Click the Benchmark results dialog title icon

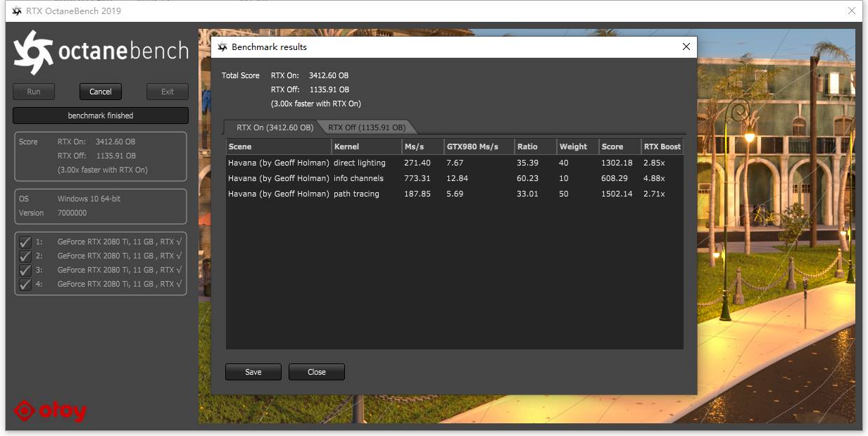222,47
